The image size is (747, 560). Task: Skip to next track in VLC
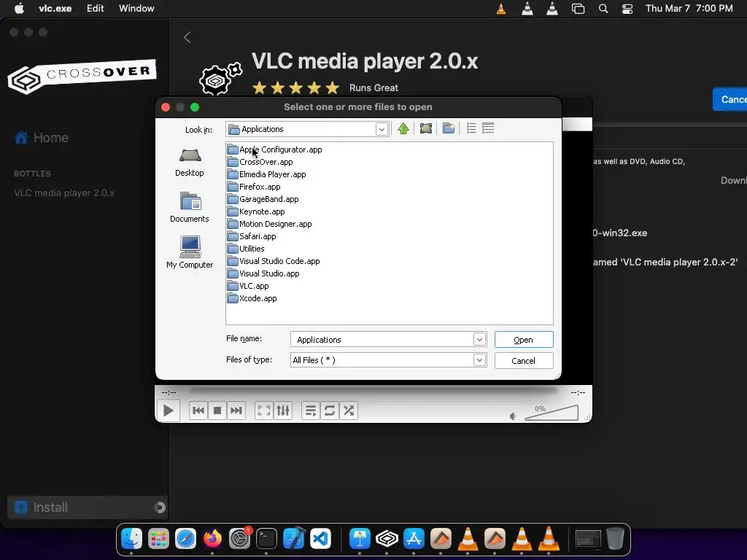(x=236, y=411)
